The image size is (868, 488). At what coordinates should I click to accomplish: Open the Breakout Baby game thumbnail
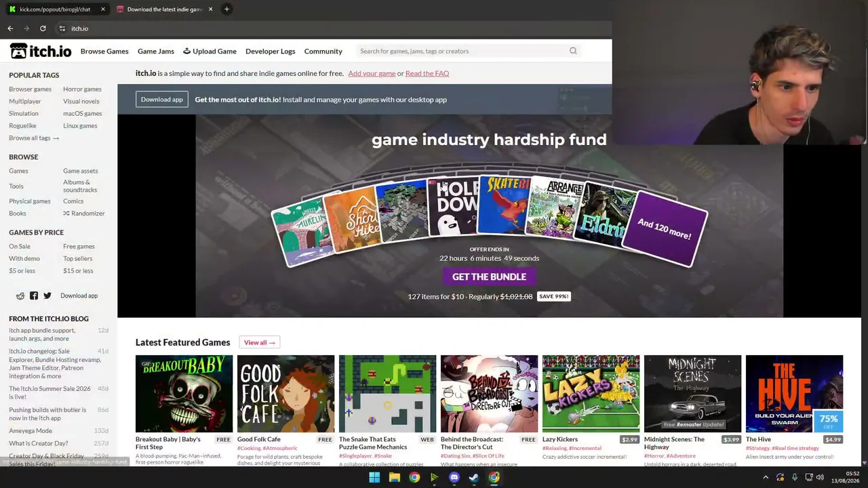184,393
